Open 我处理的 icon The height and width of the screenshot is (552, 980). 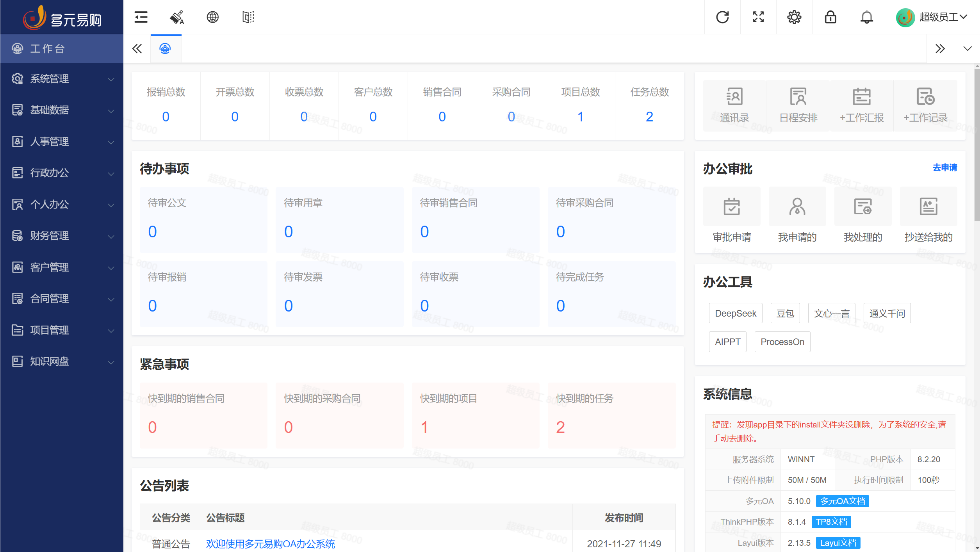863,207
